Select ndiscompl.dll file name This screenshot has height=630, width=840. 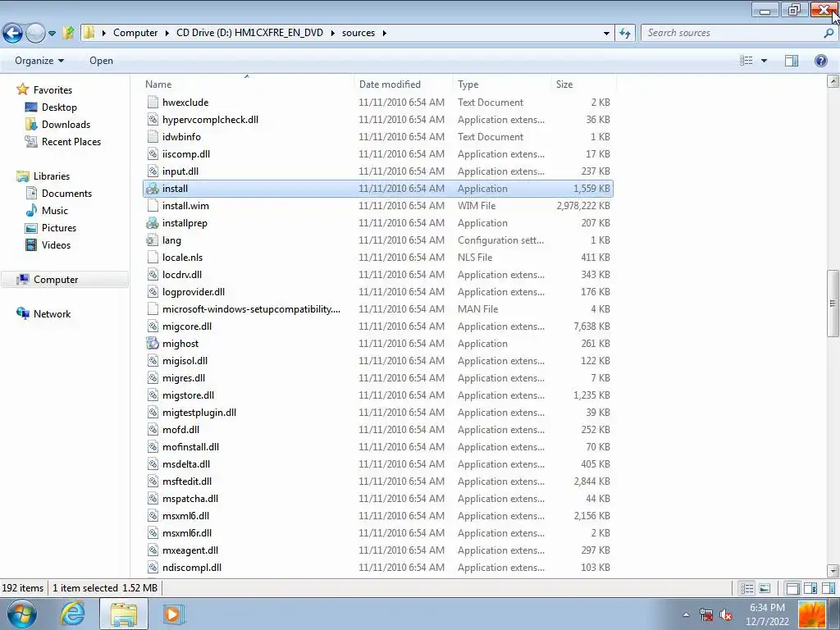click(192, 568)
